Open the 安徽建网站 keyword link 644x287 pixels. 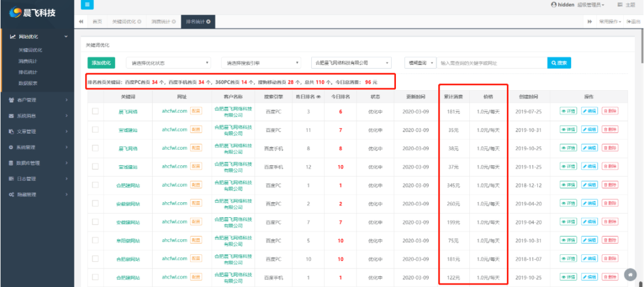128,222
